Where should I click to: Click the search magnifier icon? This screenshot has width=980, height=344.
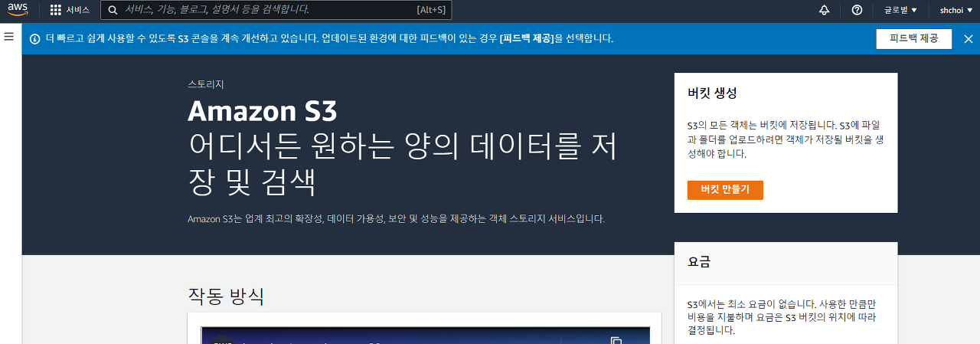113,10
